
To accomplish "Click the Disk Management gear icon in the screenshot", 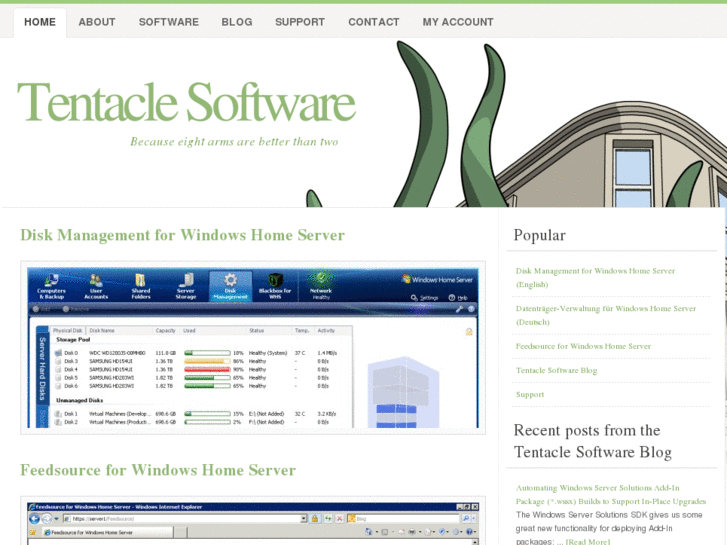I will (x=230, y=286).
